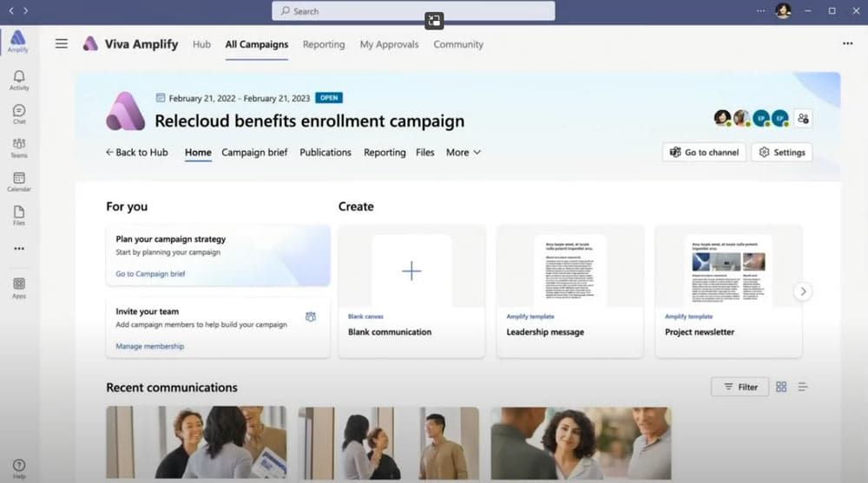868x483 pixels.
Task: Switch to grid view of communications
Action: [x=781, y=387]
